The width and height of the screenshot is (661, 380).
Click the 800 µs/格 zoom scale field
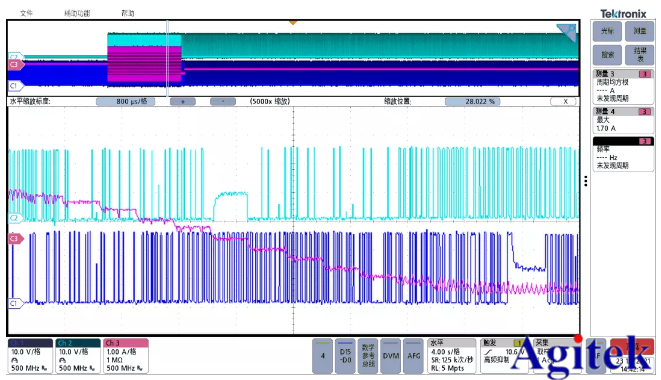pyautogui.click(x=126, y=102)
